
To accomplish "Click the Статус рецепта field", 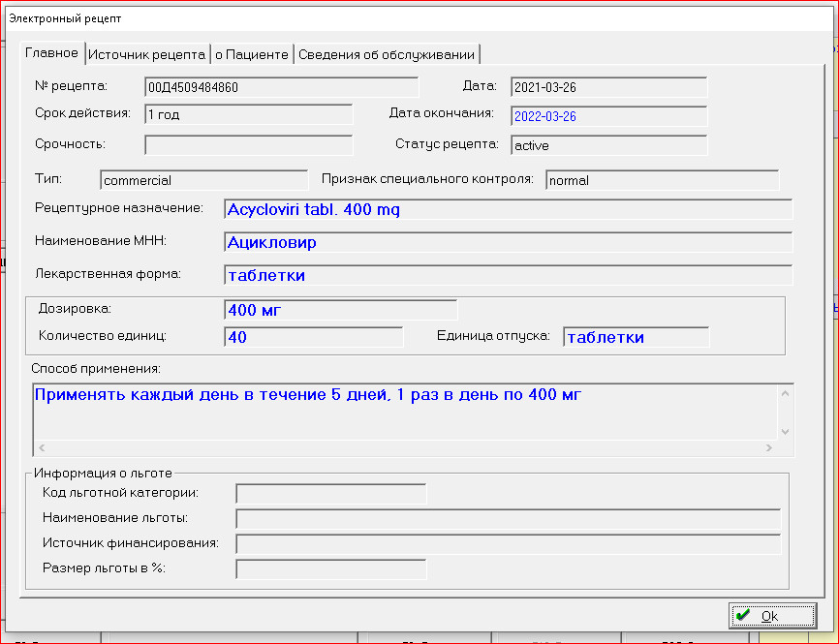I will click(609, 145).
